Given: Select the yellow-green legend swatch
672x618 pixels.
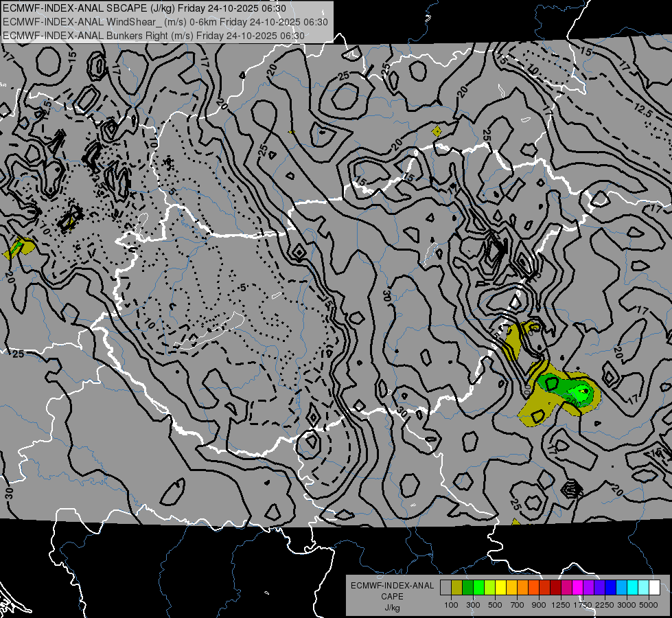Looking at the screenshot, I should tap(490, 588).
